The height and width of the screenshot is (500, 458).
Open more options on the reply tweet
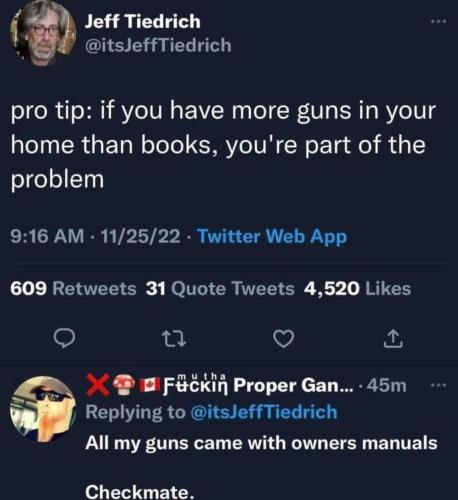point(438,386)
